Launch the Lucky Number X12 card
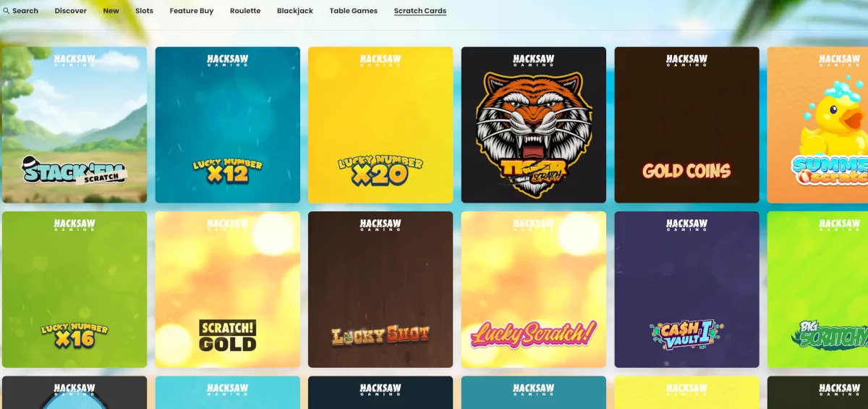 point(228,125)
